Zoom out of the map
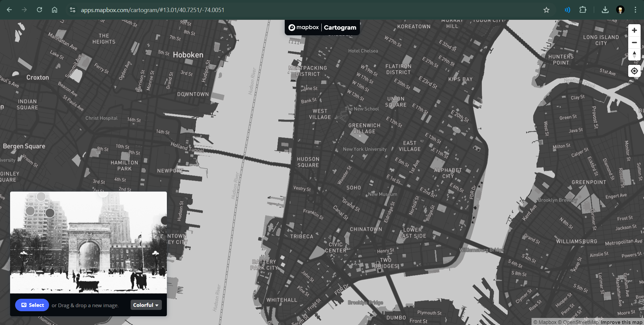Viewport: 644px width, 325px height. [x=634, y=42]
